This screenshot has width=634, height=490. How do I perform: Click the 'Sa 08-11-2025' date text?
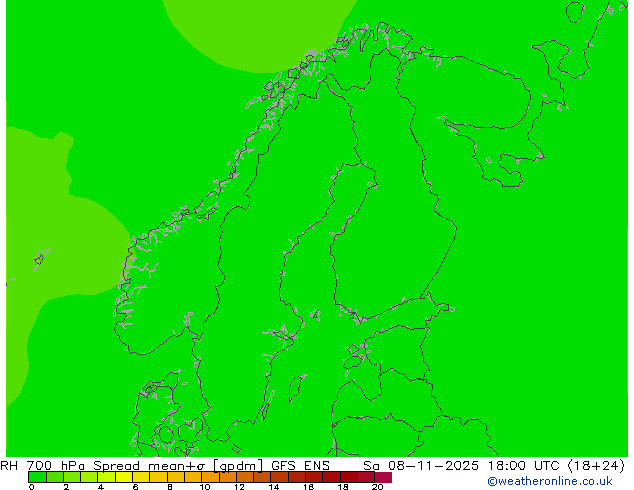point(421,466)
